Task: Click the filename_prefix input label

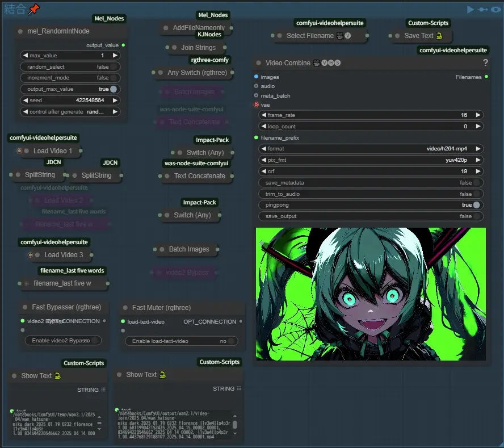Action: 280,137
